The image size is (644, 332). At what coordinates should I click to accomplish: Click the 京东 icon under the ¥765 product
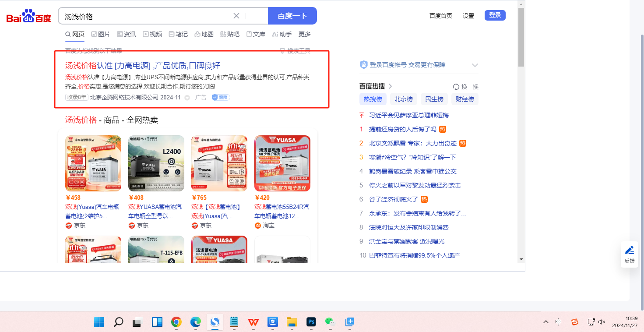click(x=194, y=226)
